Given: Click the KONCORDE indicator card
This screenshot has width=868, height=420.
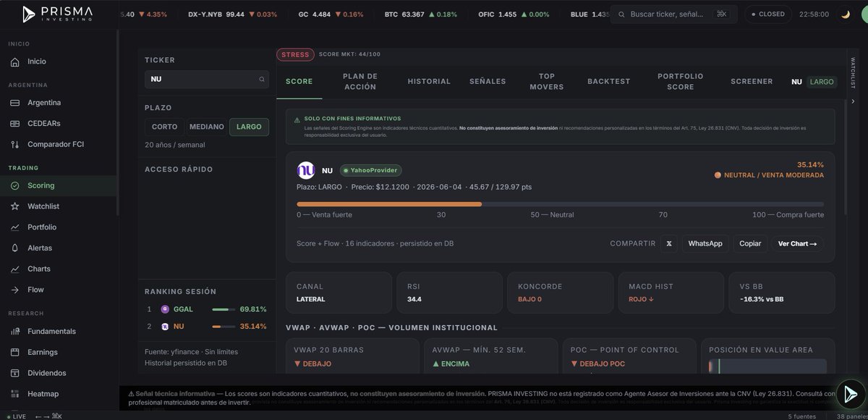Looking at the screenshot, I should click(560, 293).
